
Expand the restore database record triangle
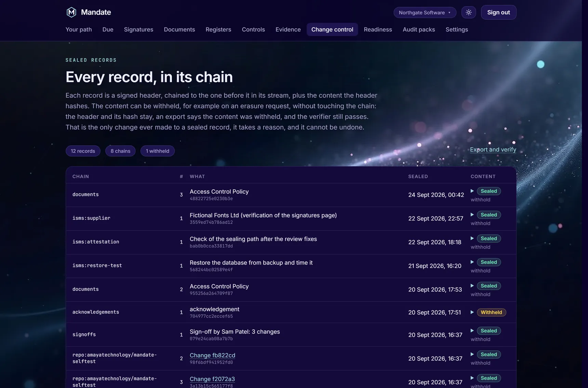pos(472,262)
